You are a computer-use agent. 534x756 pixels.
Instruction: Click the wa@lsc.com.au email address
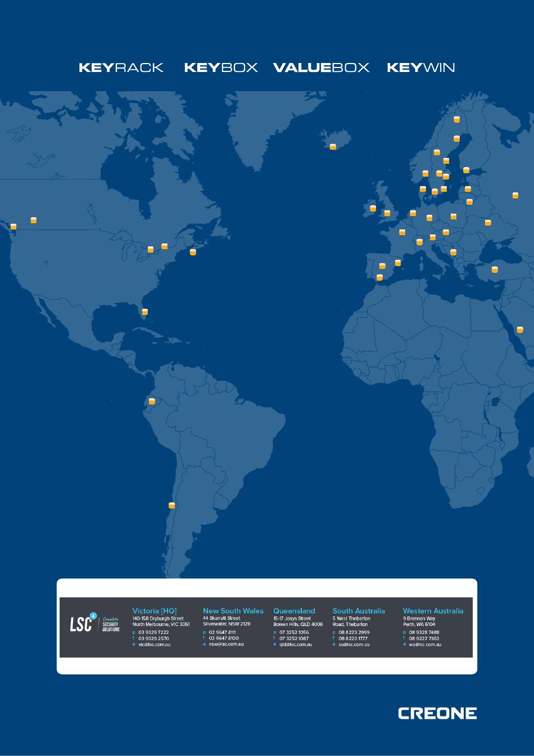pos(425,645)
